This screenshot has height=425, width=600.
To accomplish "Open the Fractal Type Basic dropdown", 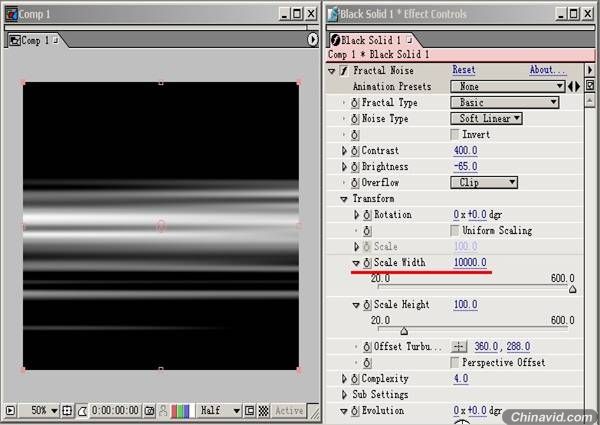I will 505,103.
